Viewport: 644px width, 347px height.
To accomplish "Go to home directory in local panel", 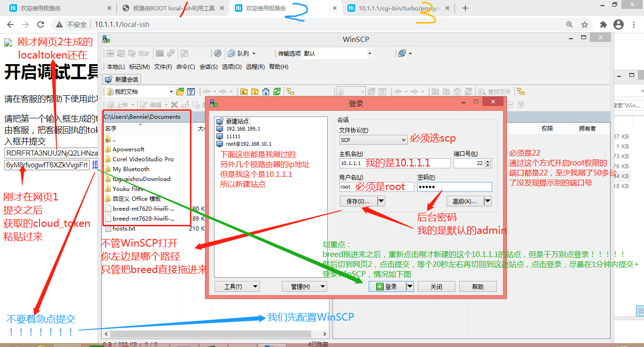I will [x=266, y=91].
